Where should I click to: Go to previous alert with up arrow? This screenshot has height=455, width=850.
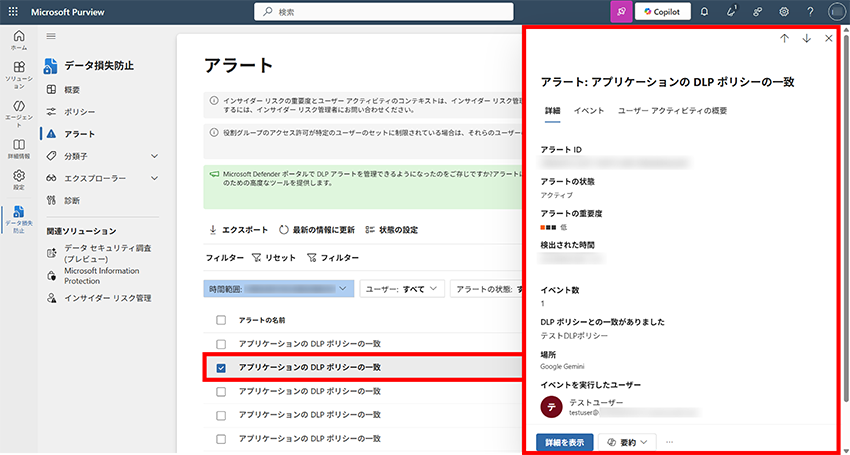784,38
